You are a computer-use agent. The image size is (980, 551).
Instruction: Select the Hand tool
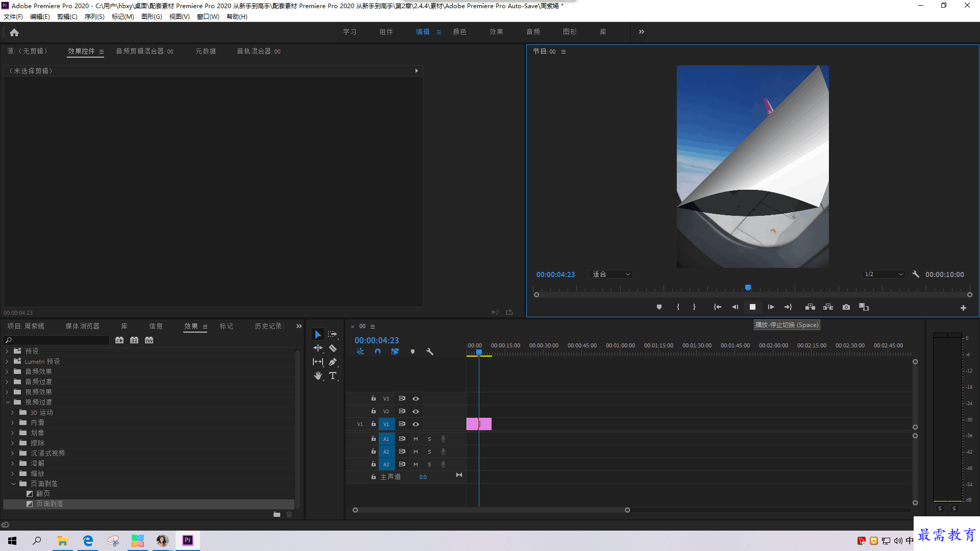point(318,375)
